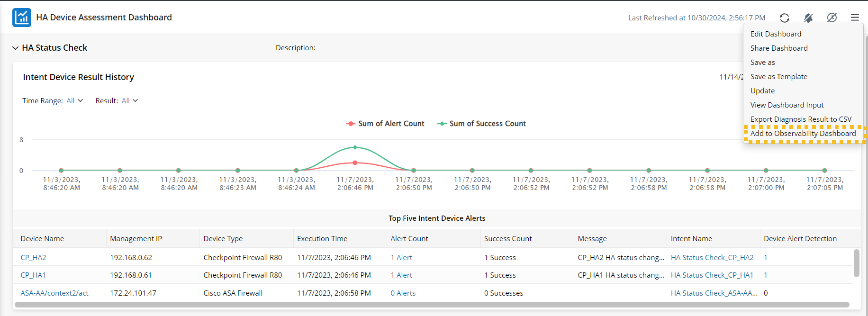Click Export Diagnosis Result to CSV
This screenshot has height=316, width=868.
point(801,119)
